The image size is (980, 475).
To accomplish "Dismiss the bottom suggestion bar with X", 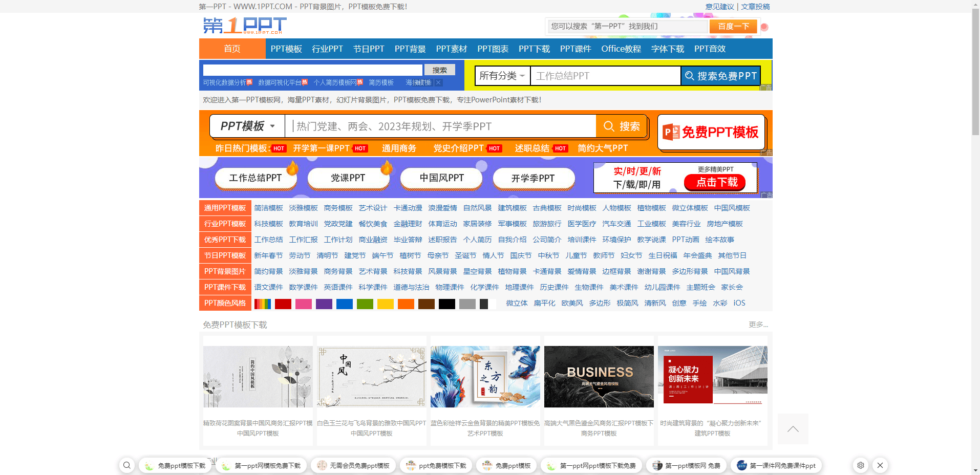I will 880,465.
